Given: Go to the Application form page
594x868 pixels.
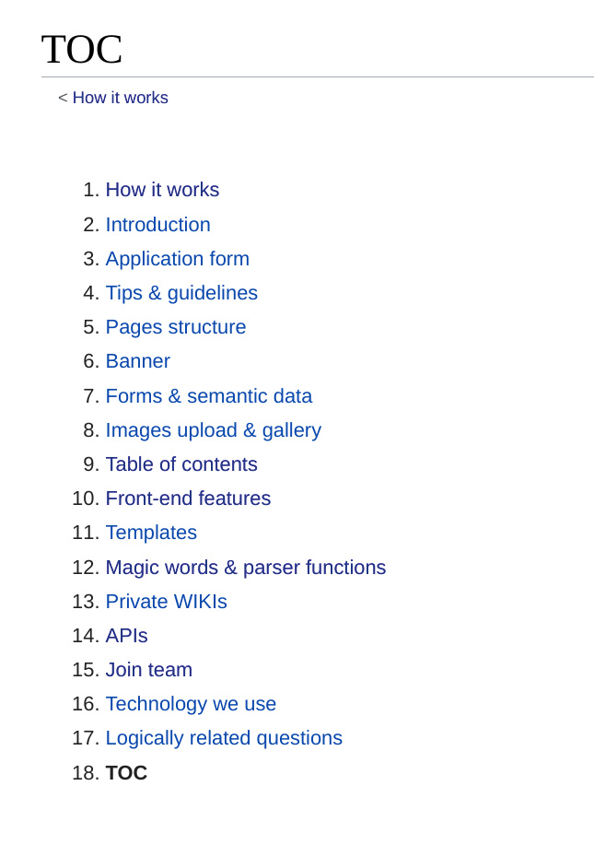Looking at the screenshot, I should tap(177, 259).
